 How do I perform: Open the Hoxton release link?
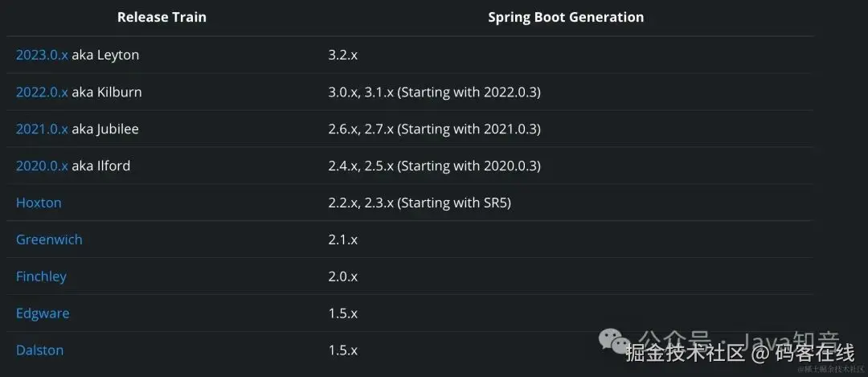39,203
